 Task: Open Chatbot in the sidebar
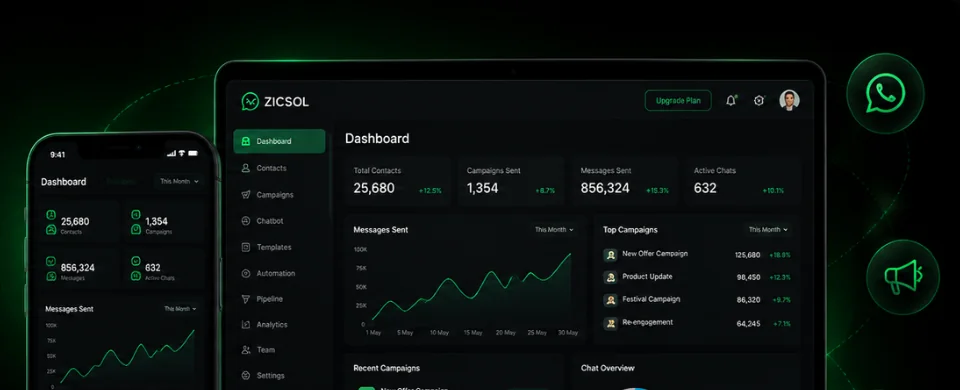point(279,221)
